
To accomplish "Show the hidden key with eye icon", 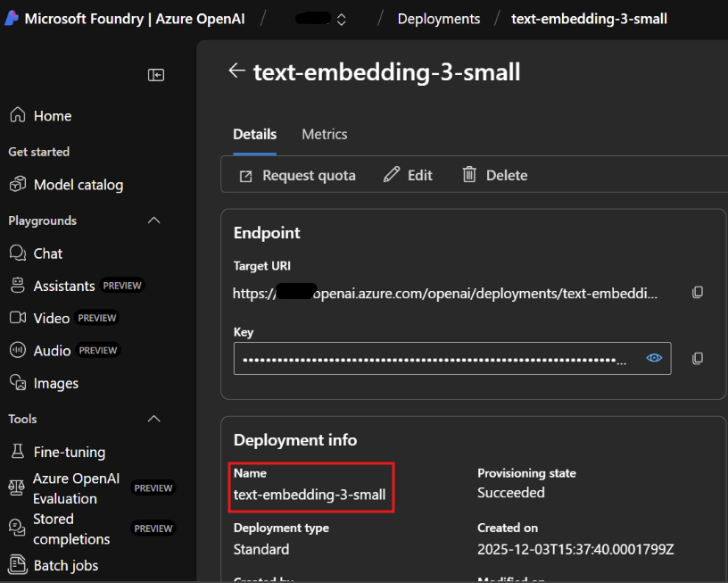I will (654, 358).
